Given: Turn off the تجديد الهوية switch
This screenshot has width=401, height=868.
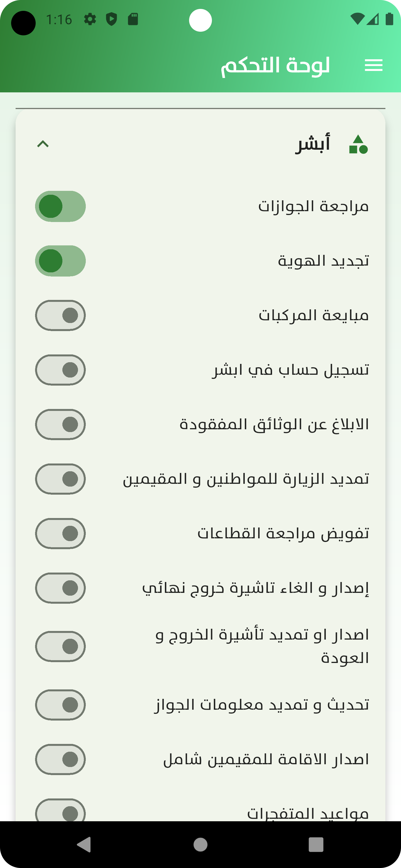Looking at the screenshot, I should [60, 261].
